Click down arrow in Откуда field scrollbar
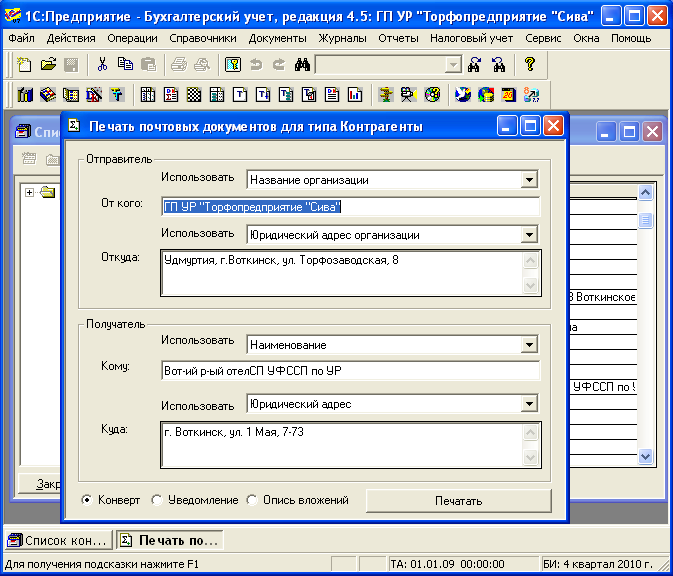This screenshot has width=673, height=576. tap(531, 285)
